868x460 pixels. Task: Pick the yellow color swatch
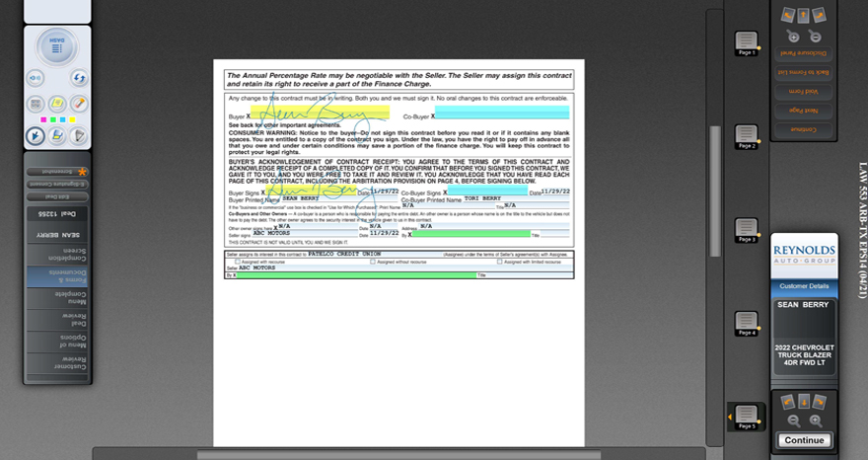[x=72, y=119]
